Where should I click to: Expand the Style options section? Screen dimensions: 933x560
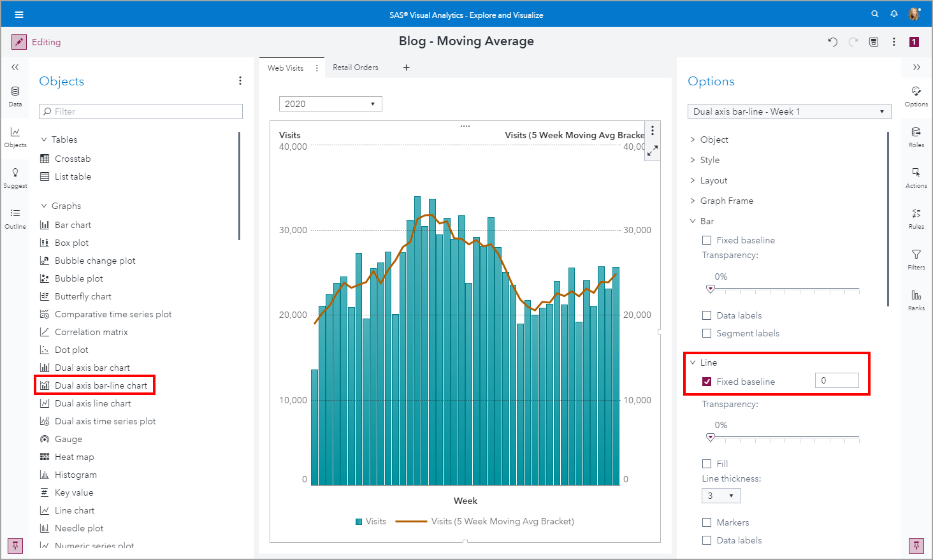coord(693,160)
